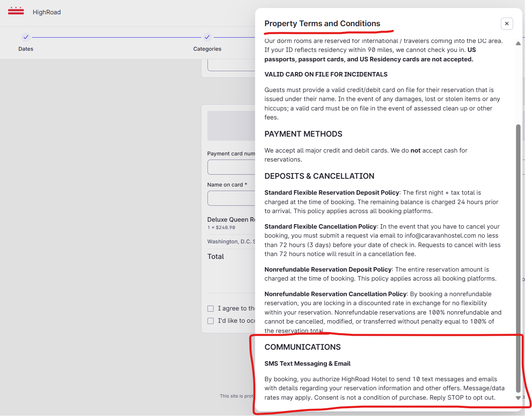Screen dimensions: 532x416
Task: Click the 'PAYMENT METHODS' heading
Action: click(303, 134)
